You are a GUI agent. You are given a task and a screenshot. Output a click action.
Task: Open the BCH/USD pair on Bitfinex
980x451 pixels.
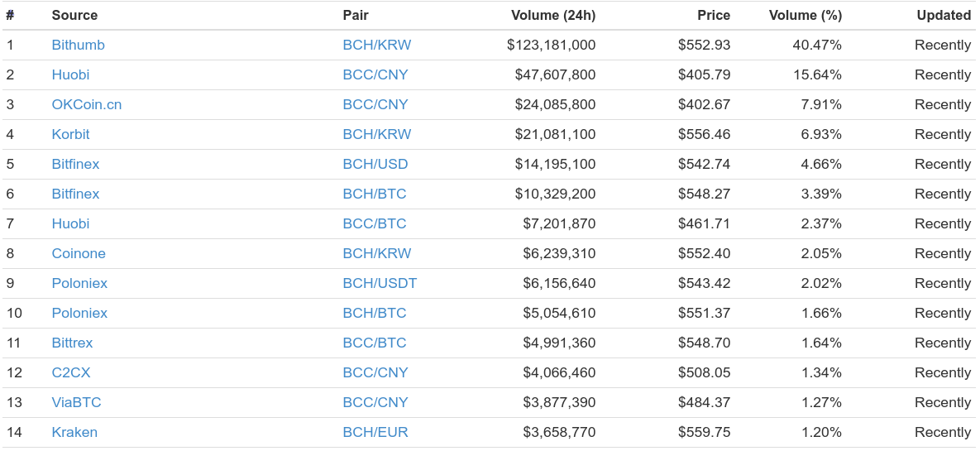click(375, 164)
